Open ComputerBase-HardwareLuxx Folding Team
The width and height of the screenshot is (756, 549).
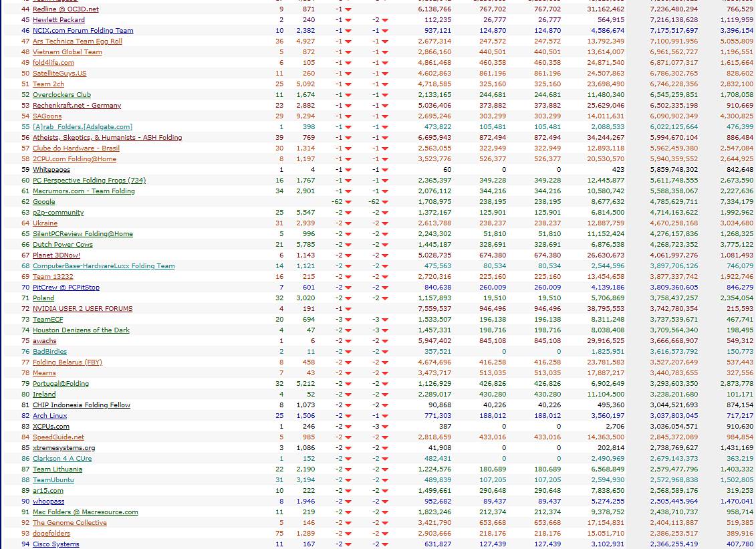click(x=104, y=266)
